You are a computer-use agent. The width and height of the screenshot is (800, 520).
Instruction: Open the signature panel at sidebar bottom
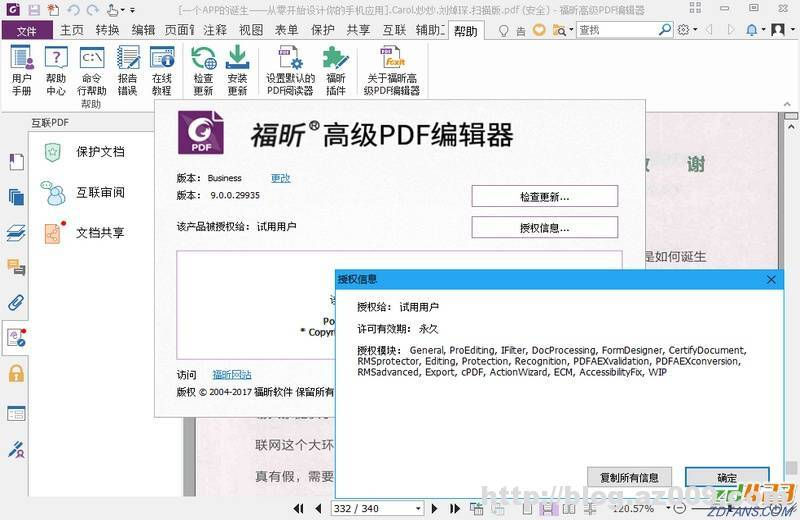(x=16, y=449)
